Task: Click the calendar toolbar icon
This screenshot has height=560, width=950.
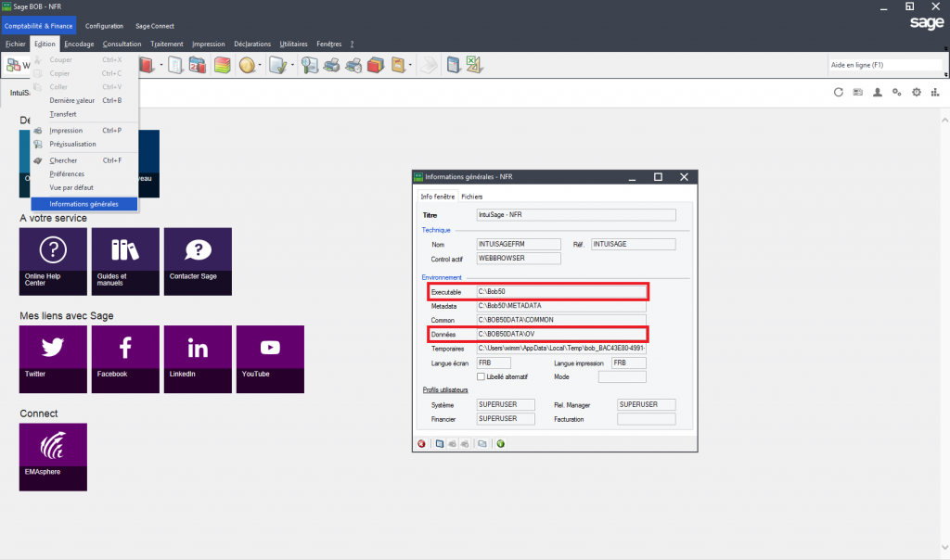Action: tap(198, 66)
